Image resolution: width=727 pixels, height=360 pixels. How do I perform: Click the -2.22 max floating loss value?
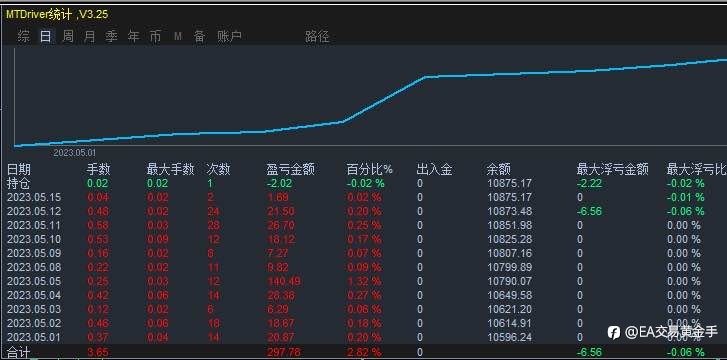[589, 183]
